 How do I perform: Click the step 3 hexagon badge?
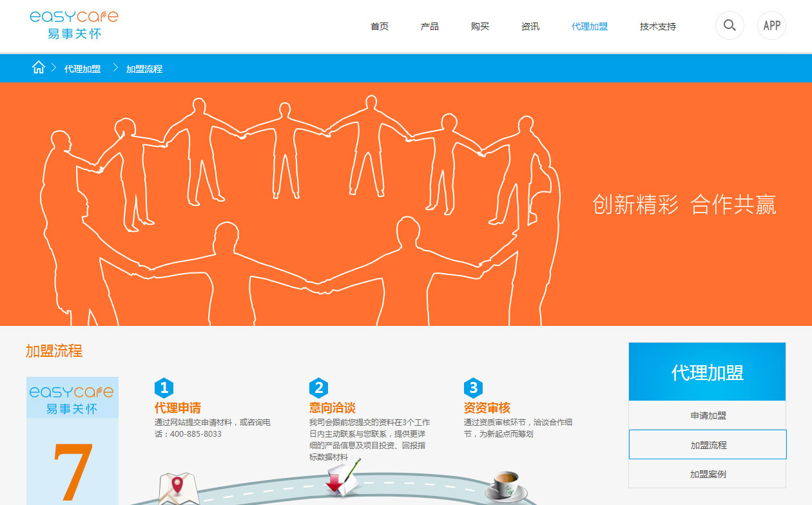coord(473,388)
